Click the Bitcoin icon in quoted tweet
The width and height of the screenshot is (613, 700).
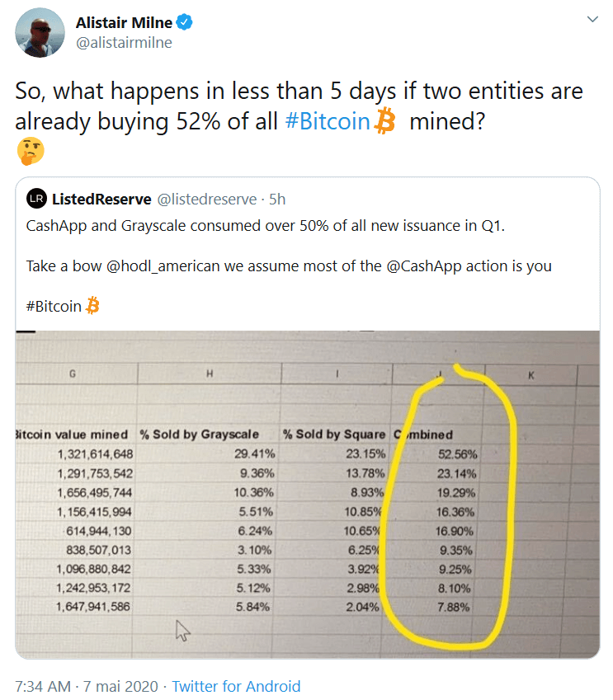click(x=92, y=306)
